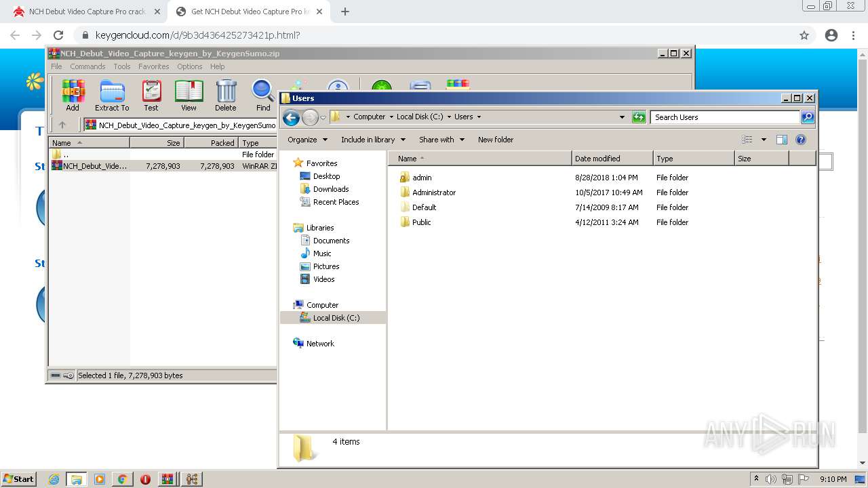868x488 pixels.
Task: Click Date modified column header
Action: pos(612,159)
